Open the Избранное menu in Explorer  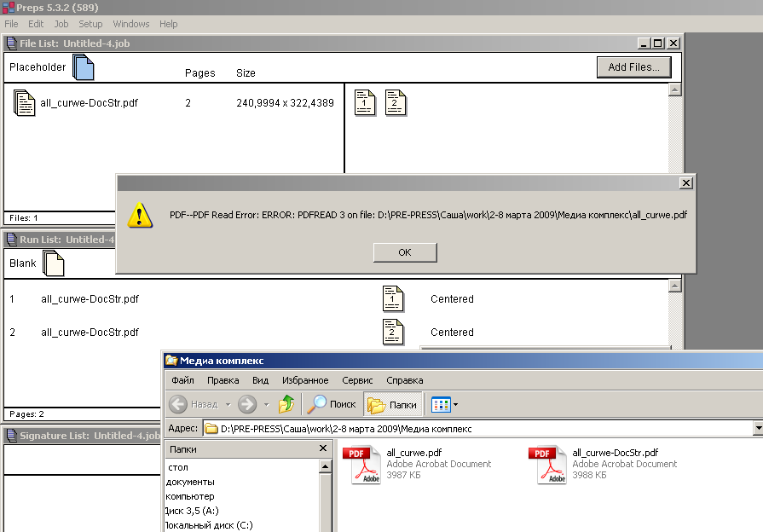pos(305,380)
